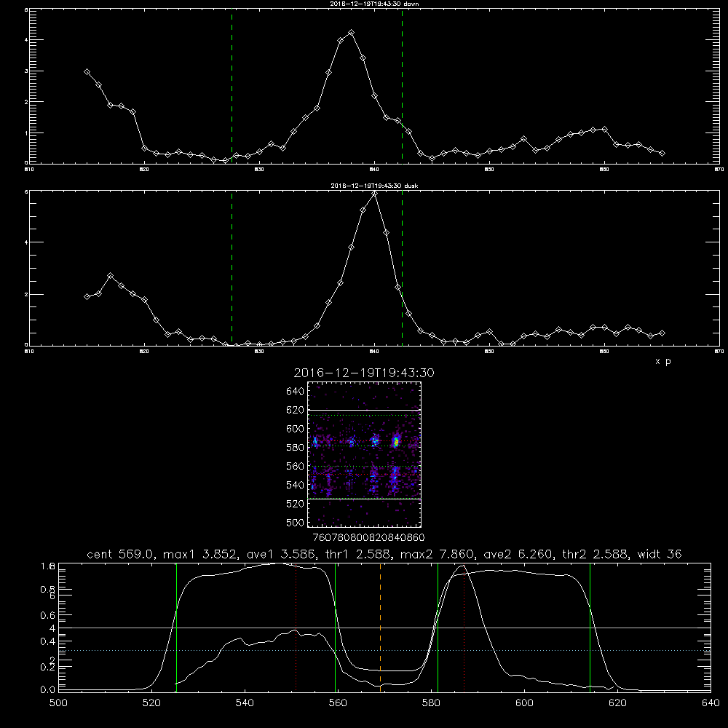The height and width of the screenshot is (728, 728).
Task: Click the green vertical line near 559 in bottom plot
Action: click(335, 627)
